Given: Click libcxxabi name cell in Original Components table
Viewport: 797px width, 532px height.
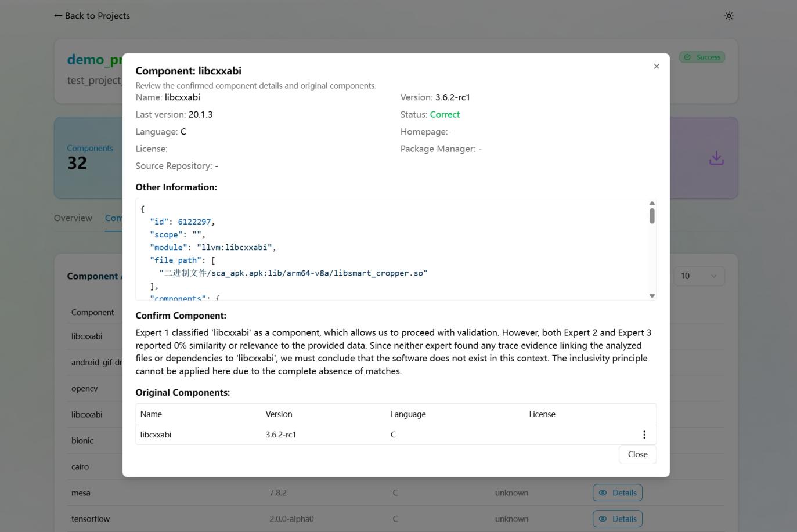Looking at the screenshot, I should [156, 435].
